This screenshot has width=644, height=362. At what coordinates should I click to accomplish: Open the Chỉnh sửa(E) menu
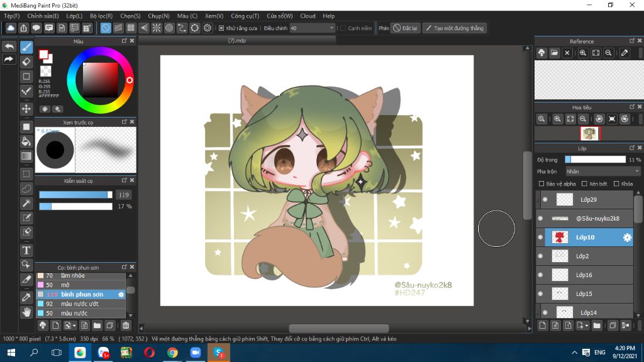coord(43,16)
